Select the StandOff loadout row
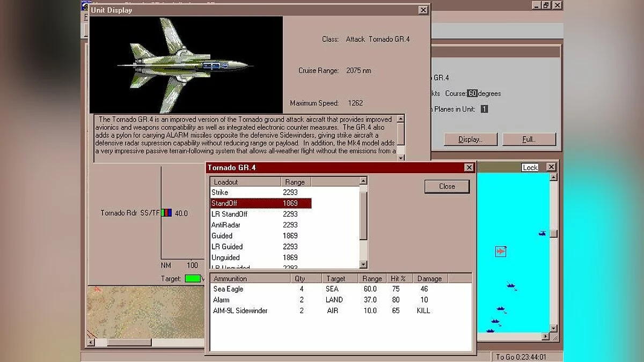 [x=261, y=203]
